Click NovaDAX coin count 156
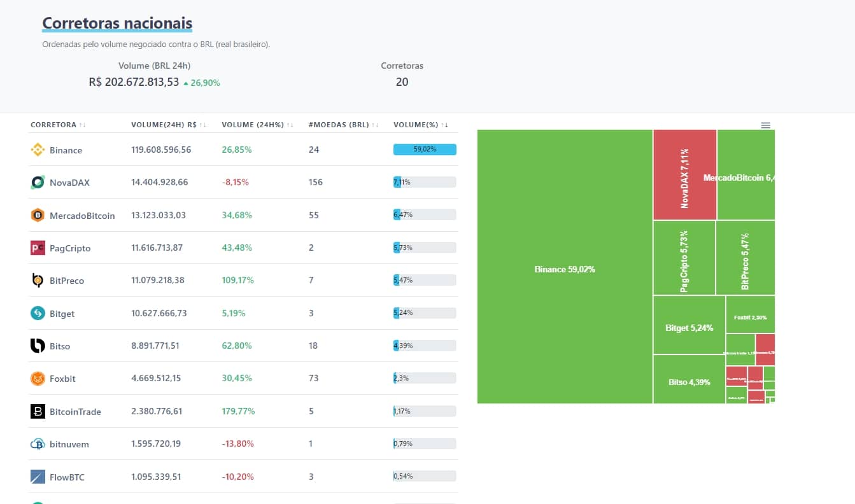This screenshot has height=504, width=855. click(x=315, y=182)
